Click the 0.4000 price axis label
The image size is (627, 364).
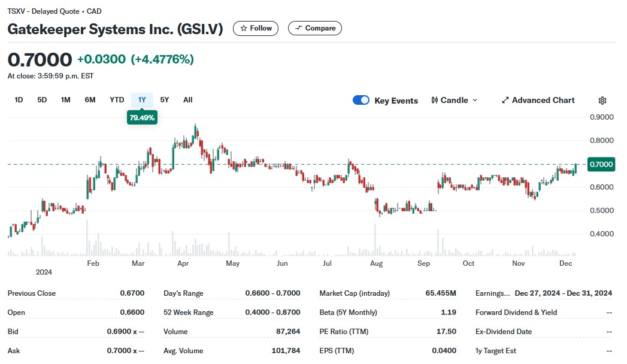[x=602, y=233]
